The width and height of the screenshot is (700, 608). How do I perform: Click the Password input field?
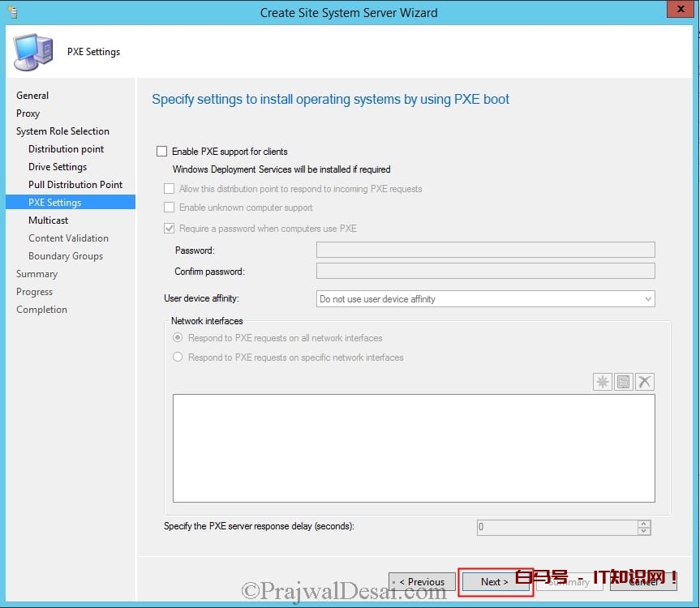[485, 250]
